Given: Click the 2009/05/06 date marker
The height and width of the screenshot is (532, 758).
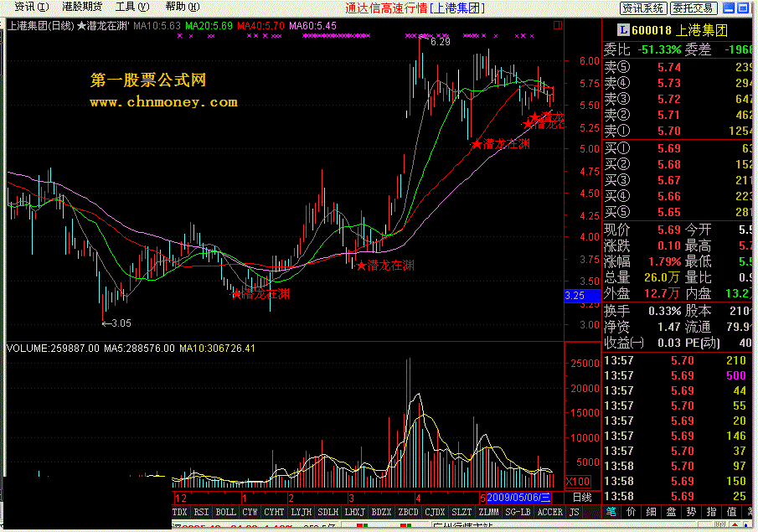Looking at the screenshot, I should tap(518, 498).
